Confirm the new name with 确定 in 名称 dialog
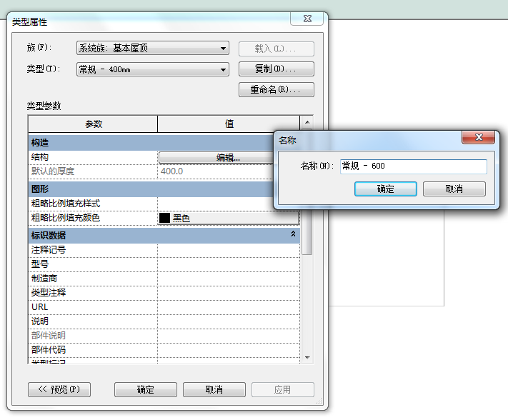 point(385,189)
